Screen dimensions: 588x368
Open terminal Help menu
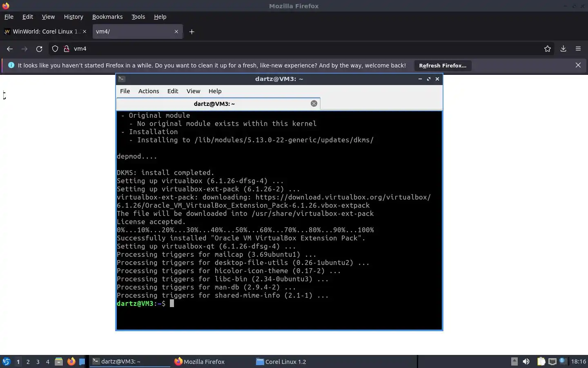[x=215, y=91]
